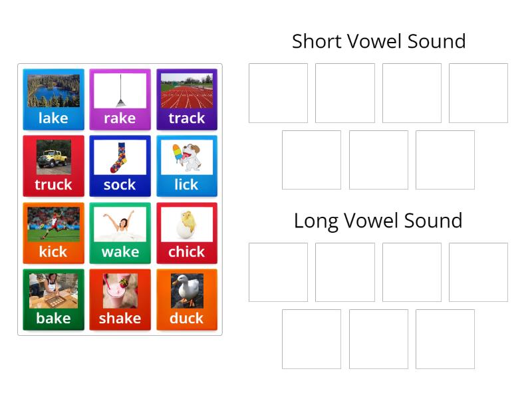Click the Short Vowel Sound heading
This screenshot has width=532, height=399.
coord(378,41)
